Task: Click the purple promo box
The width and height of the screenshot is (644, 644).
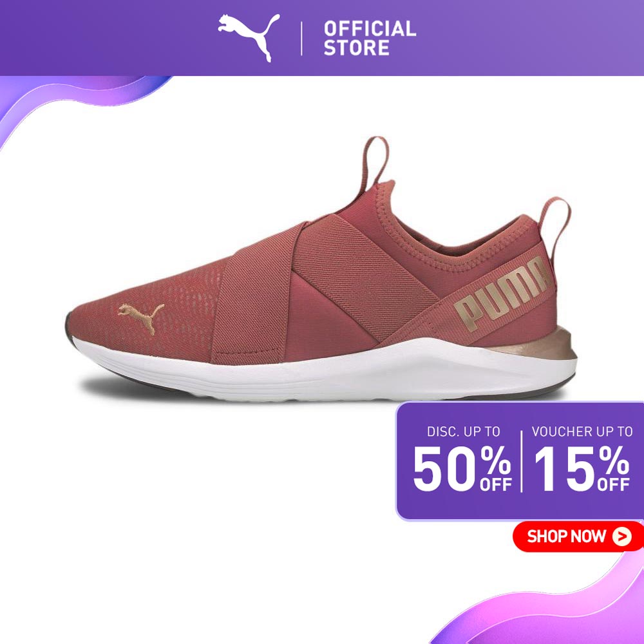Action: 520,461
